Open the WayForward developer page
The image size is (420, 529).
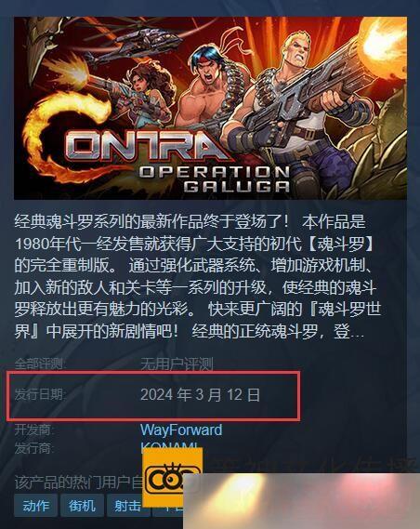pyautogui.click(x=181, y=430)
